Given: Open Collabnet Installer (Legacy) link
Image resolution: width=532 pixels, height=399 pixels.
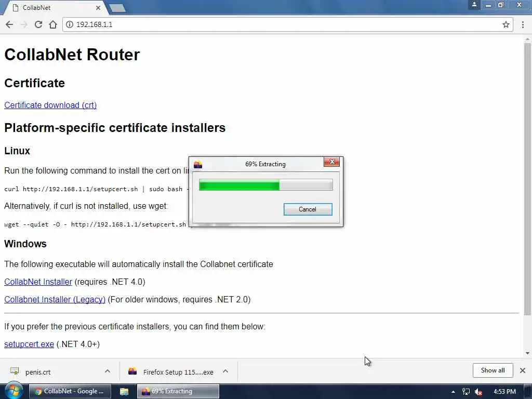Looking at the screenshot, I should (55, 300).
